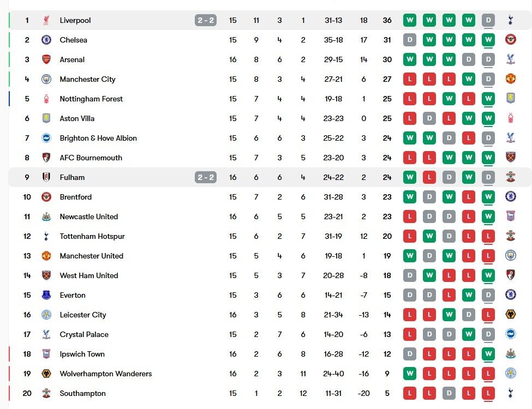Click the Fulham club crest icon
Image resolution: width=532 pixels, height=409 pixels.
pyautogui.click(x=46, y=177)
